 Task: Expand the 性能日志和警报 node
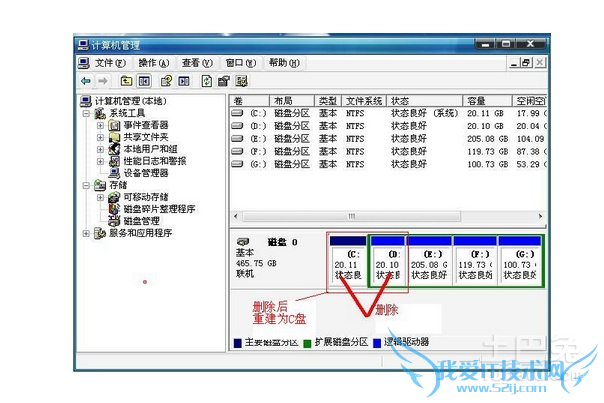click(x=100, y=161)
